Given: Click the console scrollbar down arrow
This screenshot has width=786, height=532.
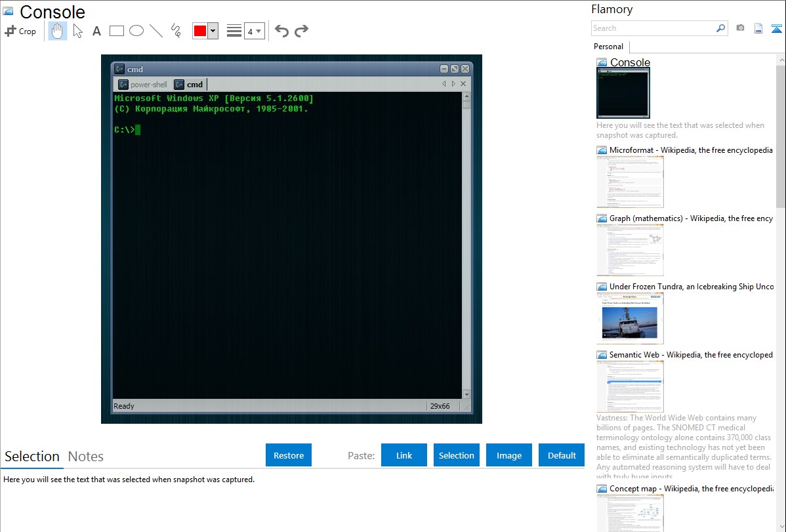Looking at the screenshot, I should click(466, 395).
